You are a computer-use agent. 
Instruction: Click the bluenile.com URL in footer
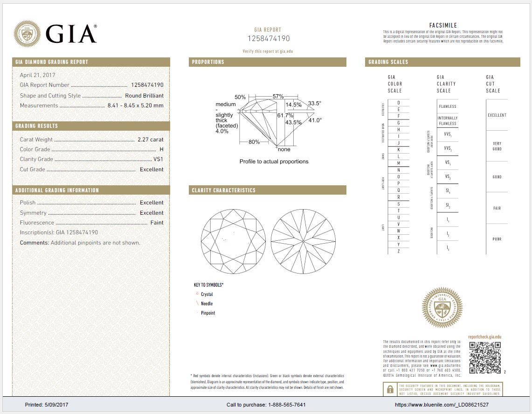point(442,405)
